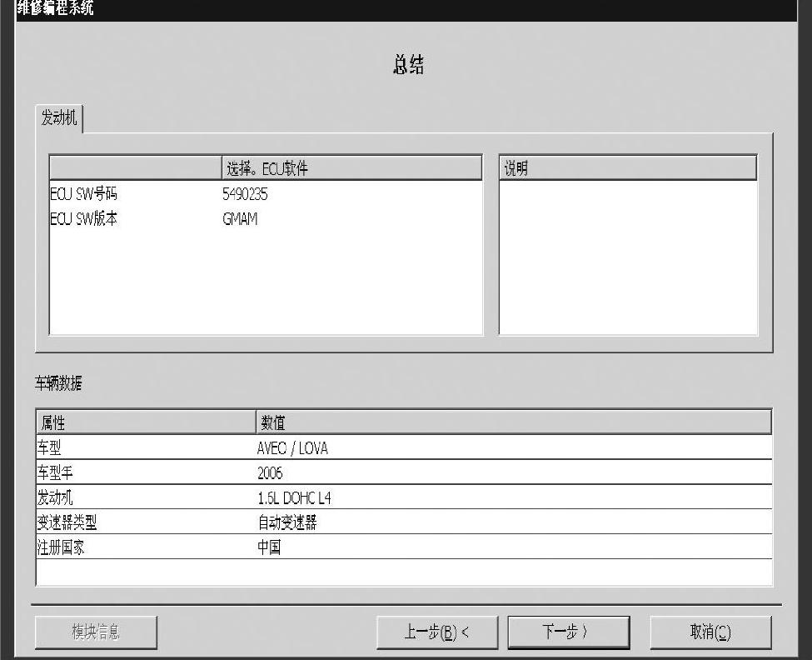The height and width of the screenshot is (660, 812).
Task: Select the 发动机 tab
Action: [x=60, y=118]
